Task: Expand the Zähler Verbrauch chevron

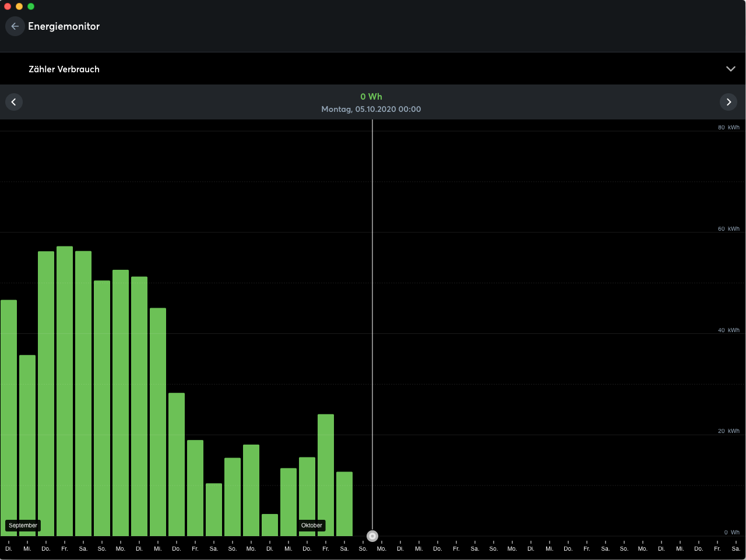Action: (730, 69)
